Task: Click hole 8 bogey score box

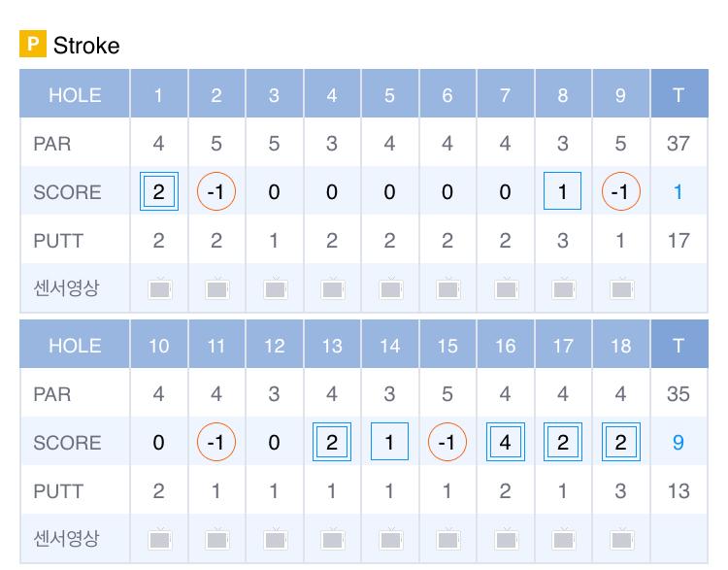Action: pyautogui.click(x=563, y=192)
